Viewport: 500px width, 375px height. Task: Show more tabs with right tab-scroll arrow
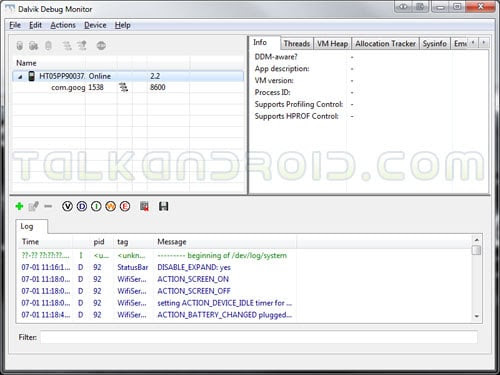(x=484, y=43)
